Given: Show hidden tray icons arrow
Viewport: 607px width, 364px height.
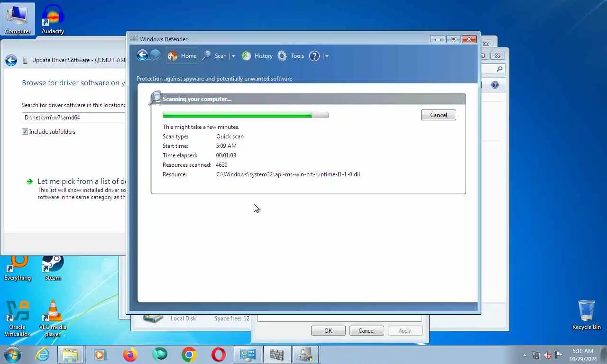Looking at the screenshot, I should tap(524, 355).
